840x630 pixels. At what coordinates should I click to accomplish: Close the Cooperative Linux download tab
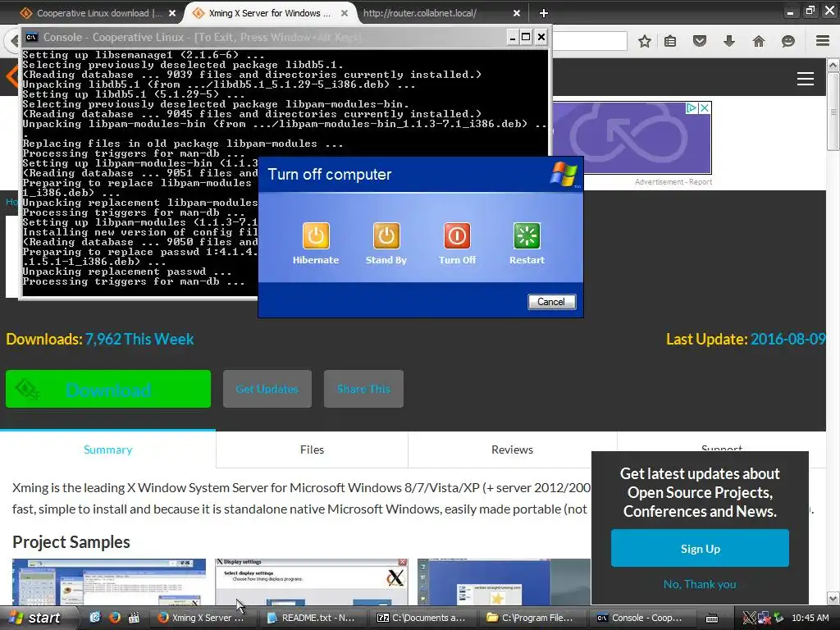[x=172, y=13]
